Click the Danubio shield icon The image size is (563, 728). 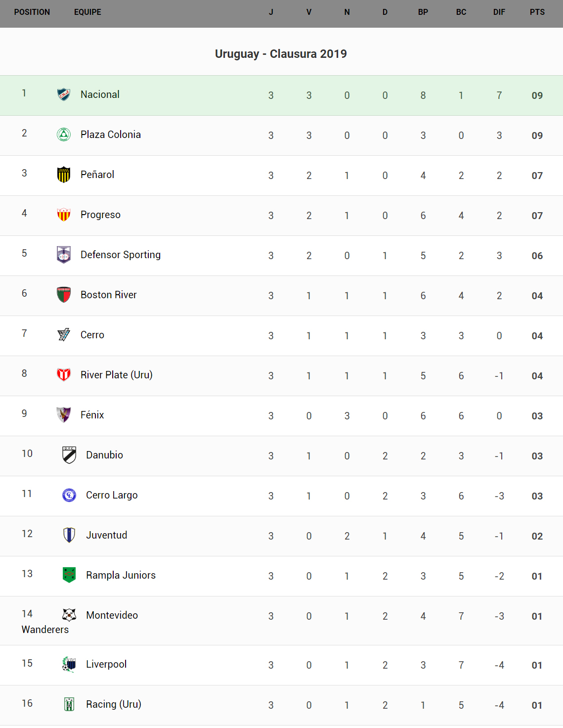point(69,455)
